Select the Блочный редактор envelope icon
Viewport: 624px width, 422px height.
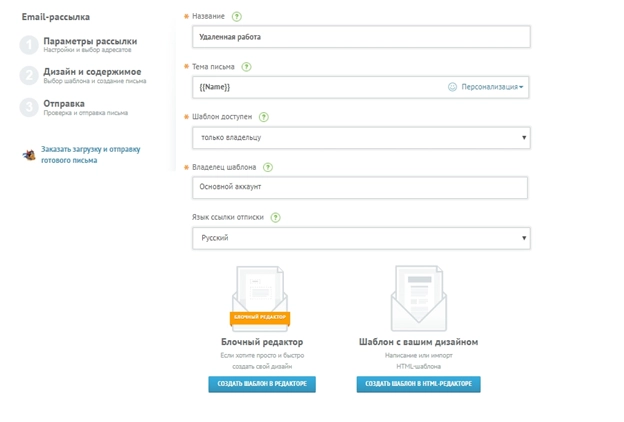[x=260, y=298]
